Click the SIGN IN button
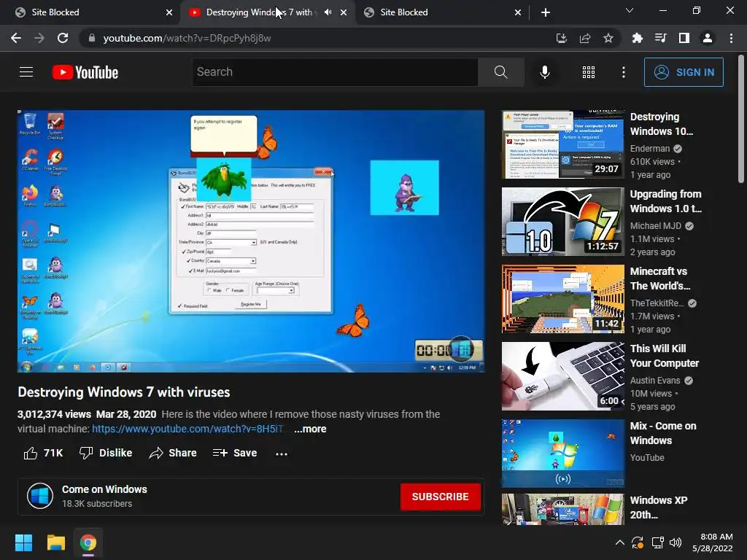Image resolution: width=747 pixels, height=560 pixels. (x=684, y=72)
